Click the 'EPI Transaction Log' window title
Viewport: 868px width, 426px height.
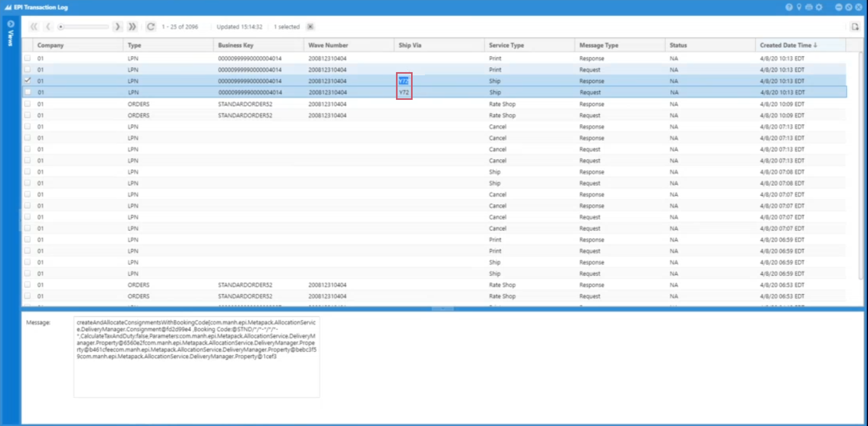41,7
